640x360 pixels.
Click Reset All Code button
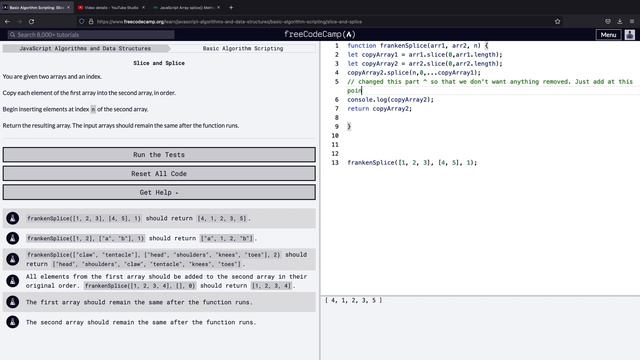pos(159,173)
